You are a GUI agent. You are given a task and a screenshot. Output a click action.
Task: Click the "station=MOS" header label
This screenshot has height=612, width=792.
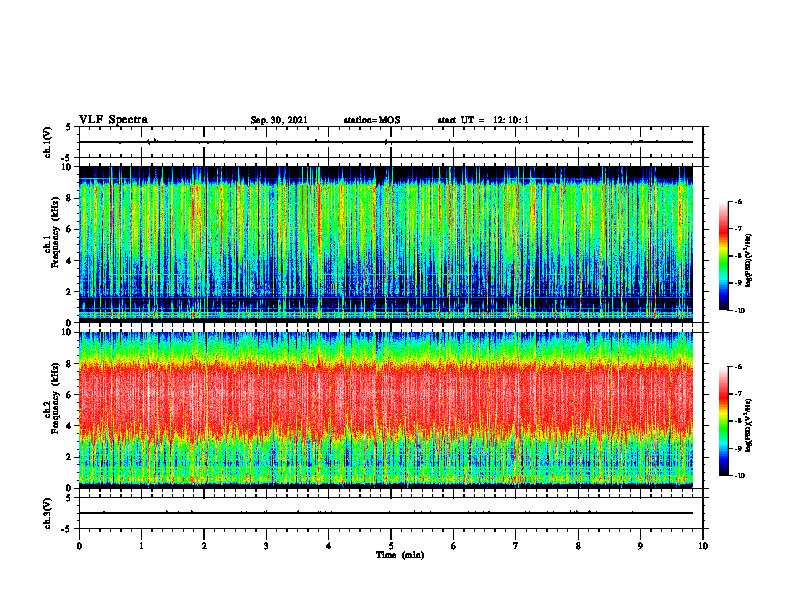tap(372, 120)
